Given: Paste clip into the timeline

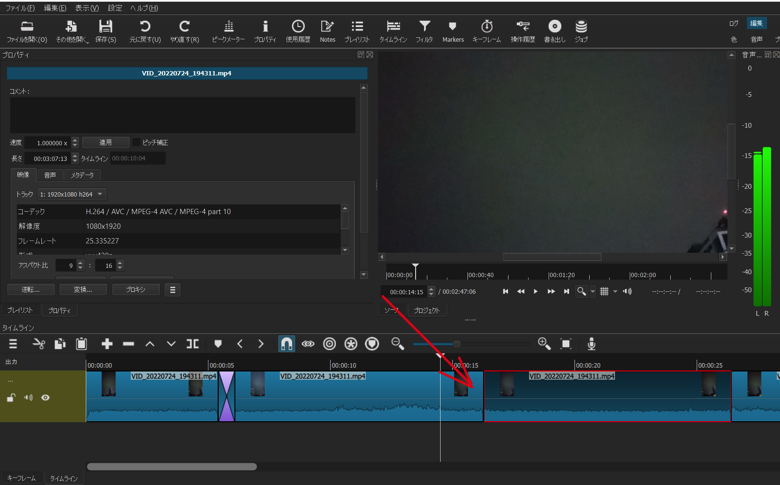Looking at the screenshot, I should [x=82, y=344].
